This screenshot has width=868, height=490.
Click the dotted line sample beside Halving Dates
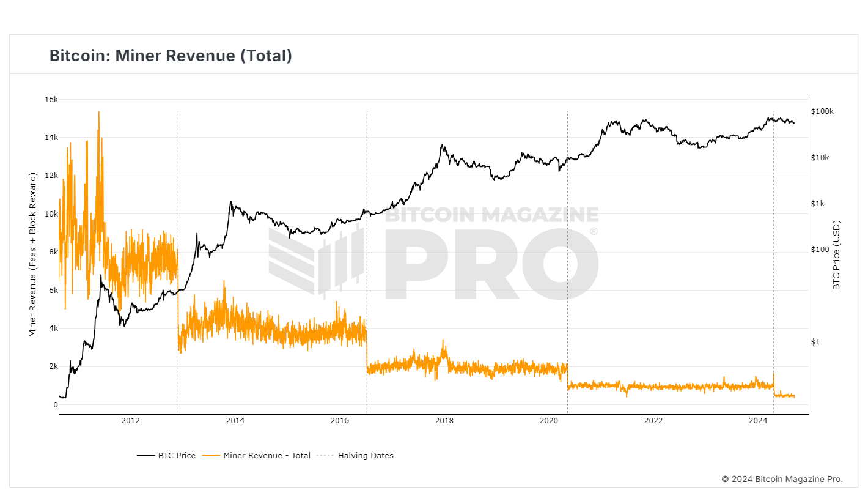[326, 455]
